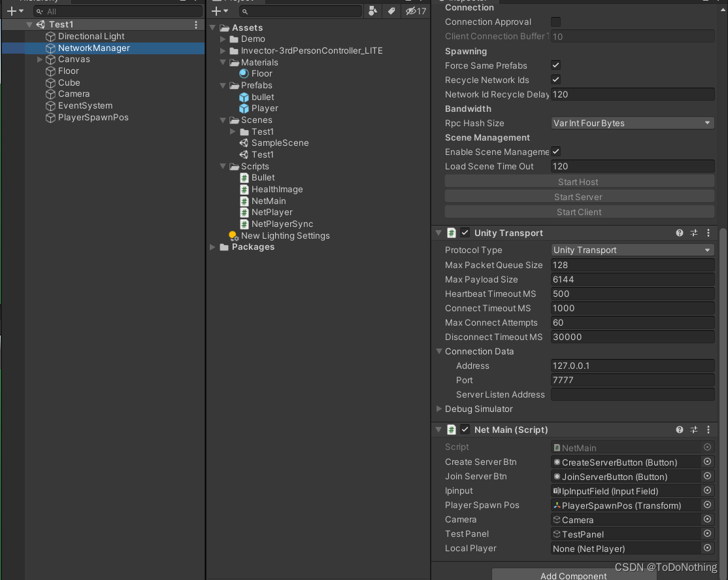Uncheck Enable Scene Management
The width and height of the screenshot is (728, 580).
tap(555, 152)
